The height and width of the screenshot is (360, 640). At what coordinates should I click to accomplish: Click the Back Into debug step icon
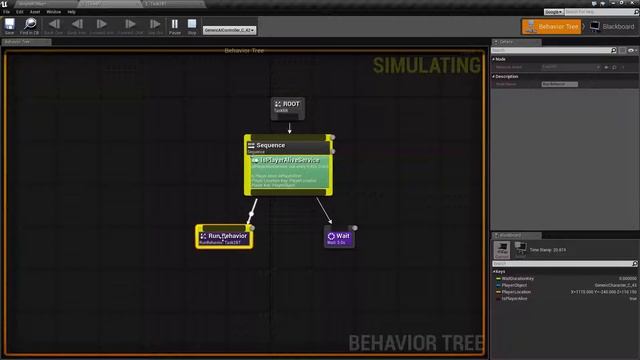coord(77,26)
